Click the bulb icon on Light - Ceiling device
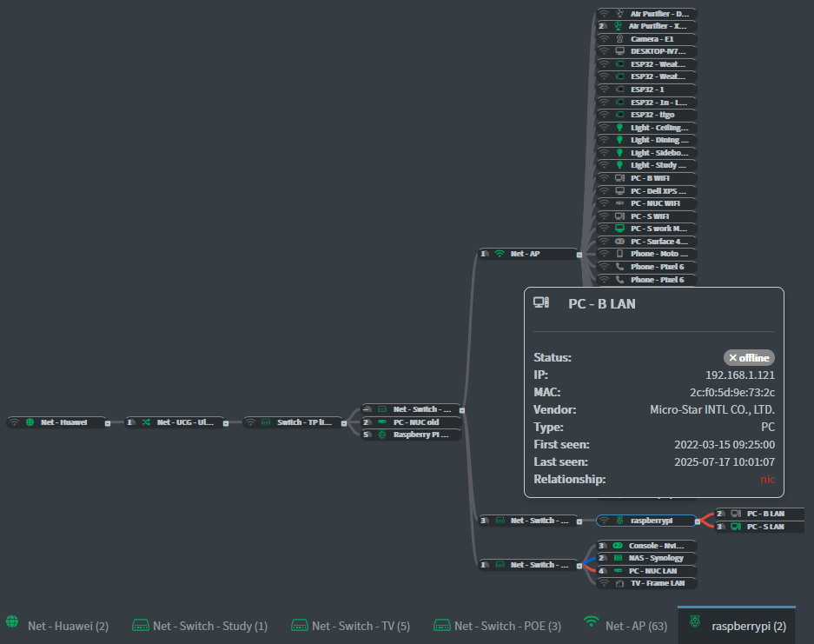 [x=619, y=127]
